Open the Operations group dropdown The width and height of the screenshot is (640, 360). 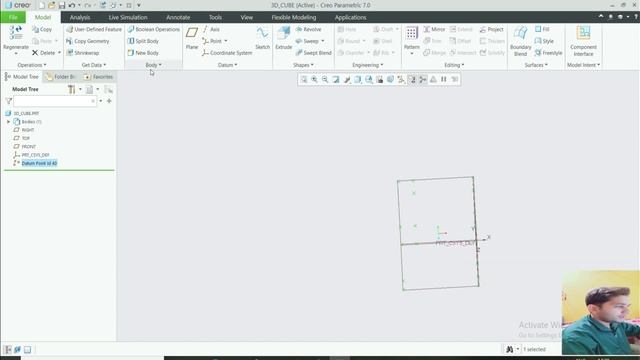(32, 65)
